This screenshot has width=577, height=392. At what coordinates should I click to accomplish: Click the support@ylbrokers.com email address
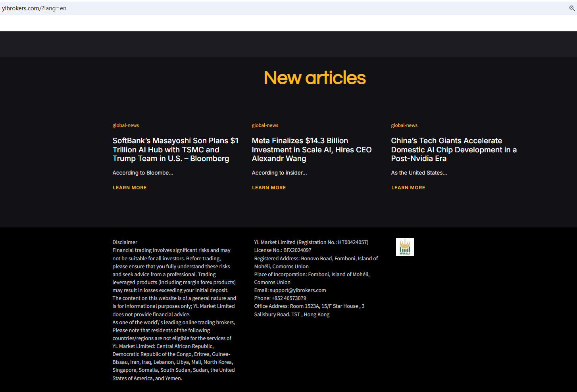click(298, 290)
